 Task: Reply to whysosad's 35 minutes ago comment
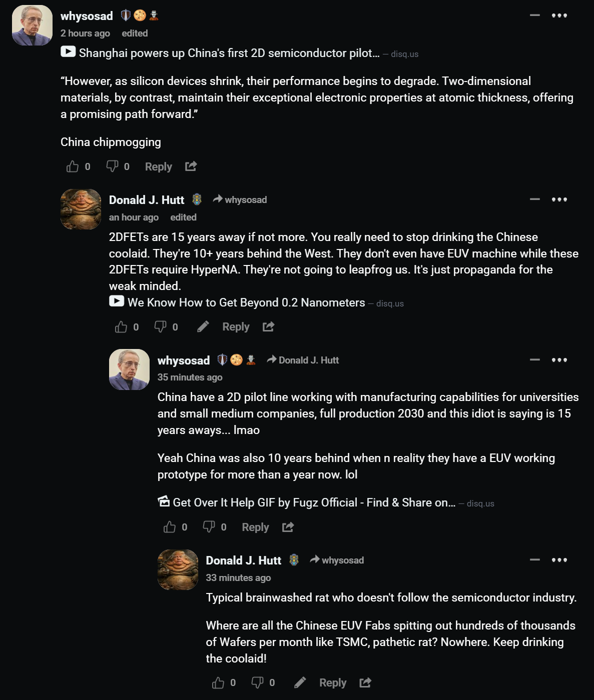coord(255,527)
